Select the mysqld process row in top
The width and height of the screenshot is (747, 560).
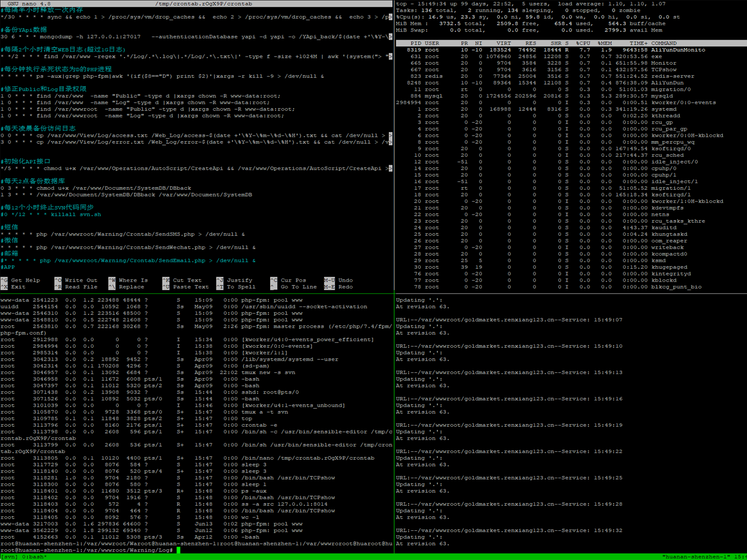pyautogui.click(x=572, y=96)
